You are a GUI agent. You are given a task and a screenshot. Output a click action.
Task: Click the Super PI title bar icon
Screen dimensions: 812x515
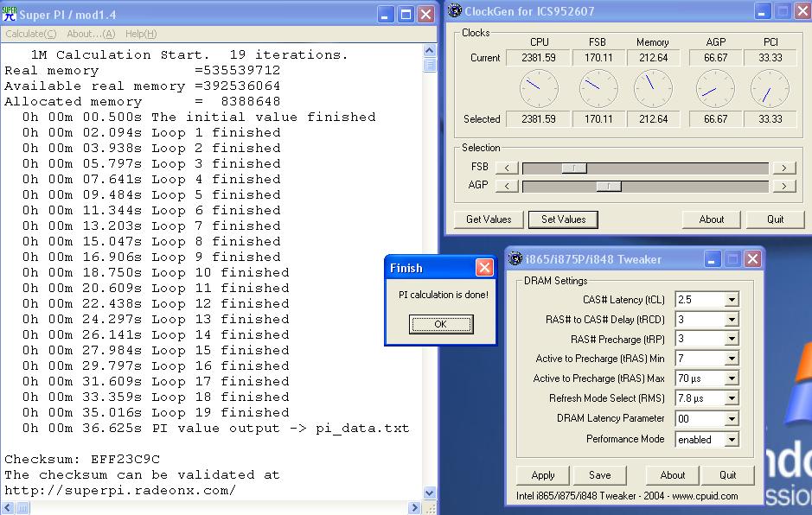[x=9, y=14]
